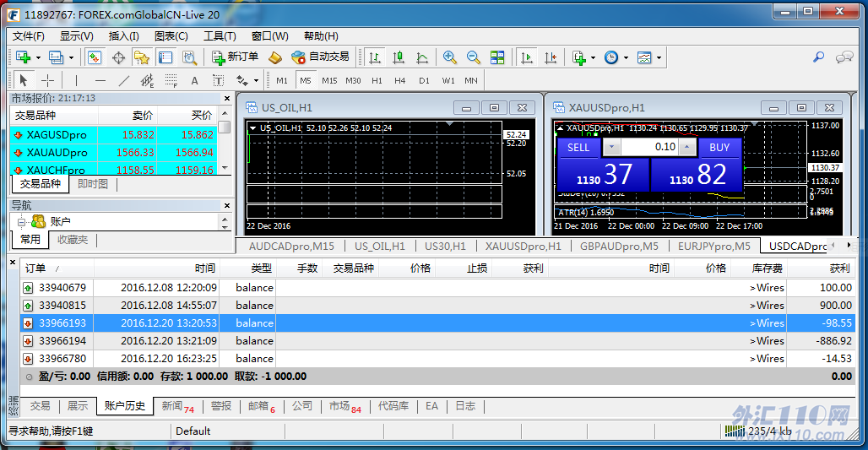Image resolution: width=868 pixels, height=450 pixels.
Task: Open the 工具(T) menu
Action: (220, 36)
